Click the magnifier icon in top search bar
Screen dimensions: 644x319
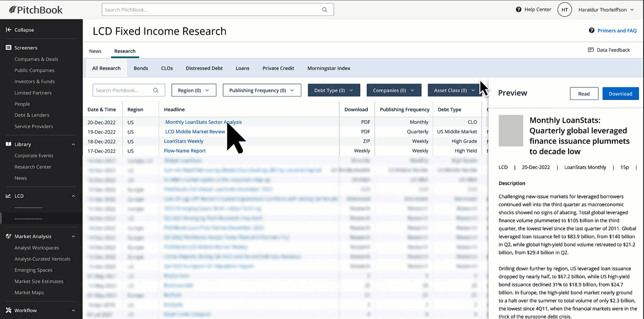click(x=324, y=10)
